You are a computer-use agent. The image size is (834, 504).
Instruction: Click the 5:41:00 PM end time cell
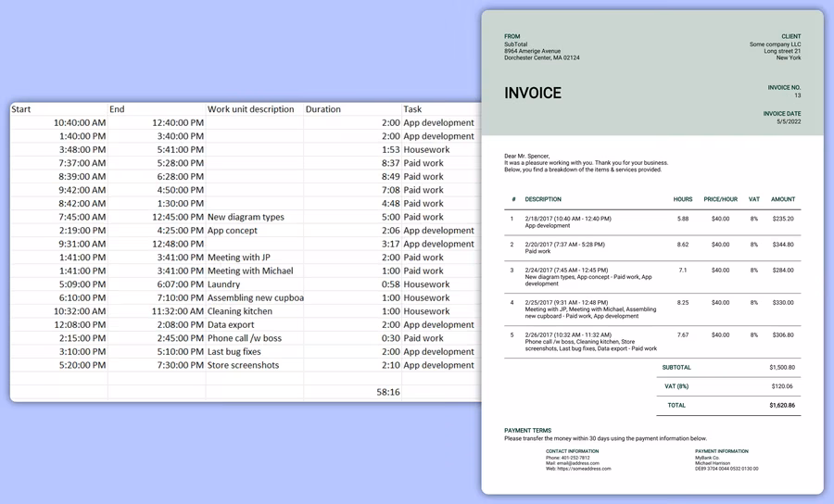(x=157, y=149)
